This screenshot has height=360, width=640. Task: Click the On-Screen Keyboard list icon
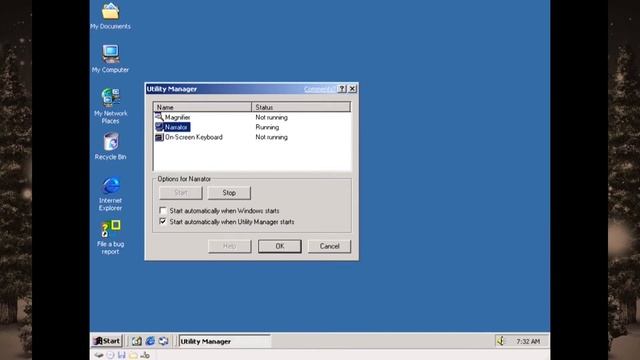pos(159,137)
